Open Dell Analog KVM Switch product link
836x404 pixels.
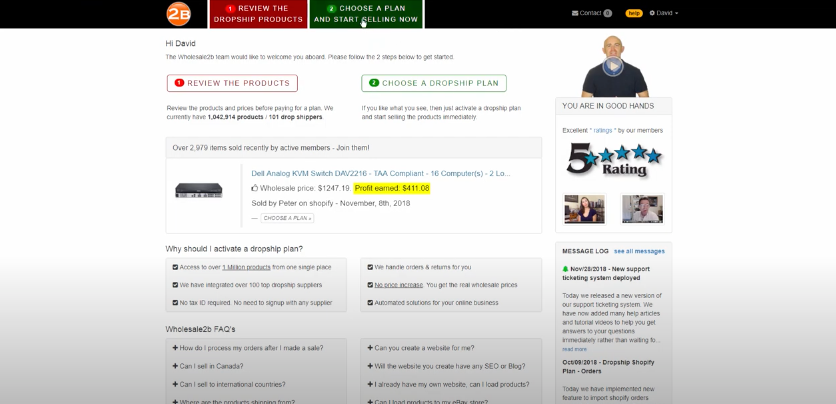click(381, 173)
